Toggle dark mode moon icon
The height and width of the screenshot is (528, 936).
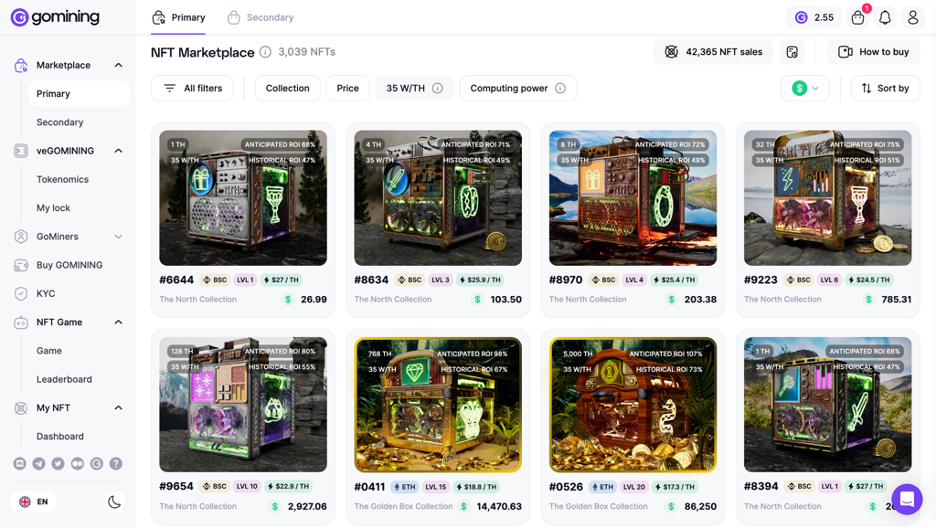[x=114, y=502]
